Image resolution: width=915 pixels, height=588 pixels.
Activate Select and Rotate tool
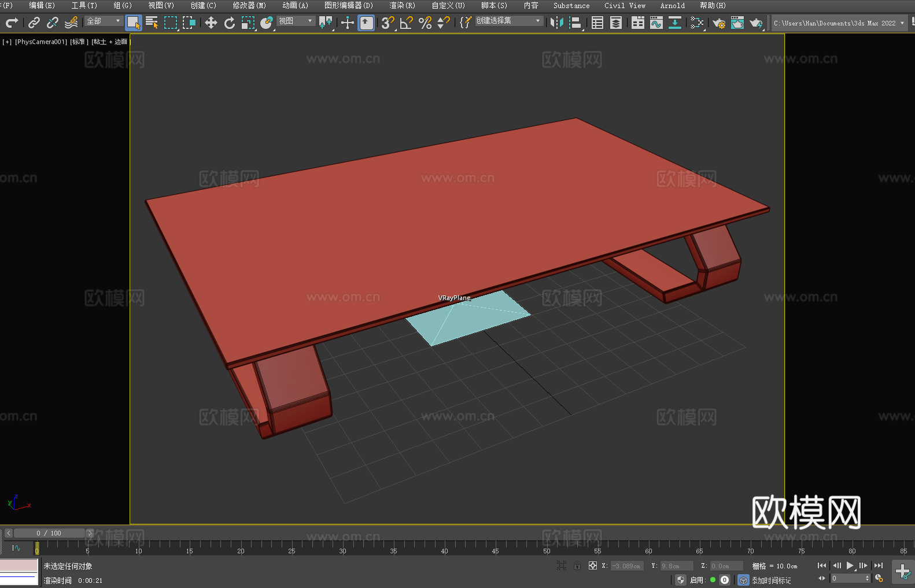pyautogui.click(x=230, y=23)
